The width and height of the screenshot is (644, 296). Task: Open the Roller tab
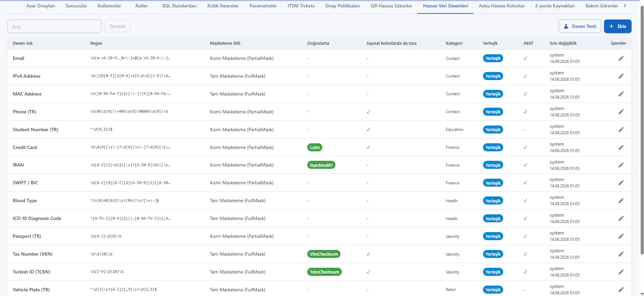[142, 6]
